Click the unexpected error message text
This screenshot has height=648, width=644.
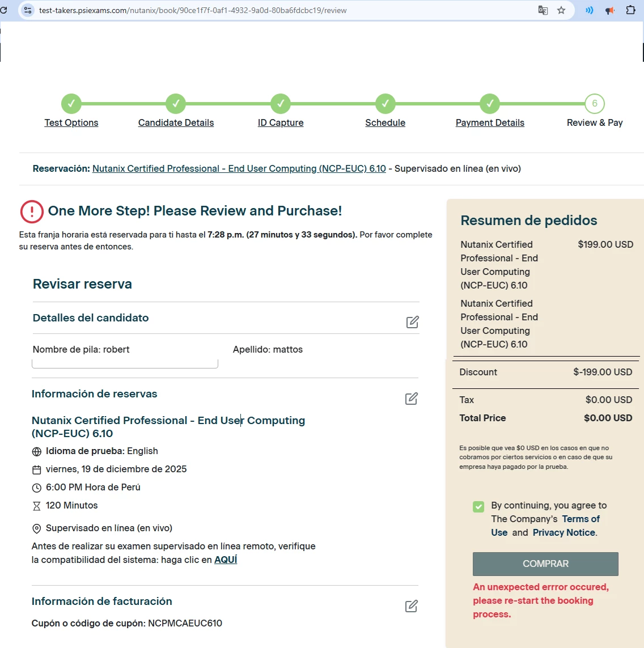click(541, 600)
